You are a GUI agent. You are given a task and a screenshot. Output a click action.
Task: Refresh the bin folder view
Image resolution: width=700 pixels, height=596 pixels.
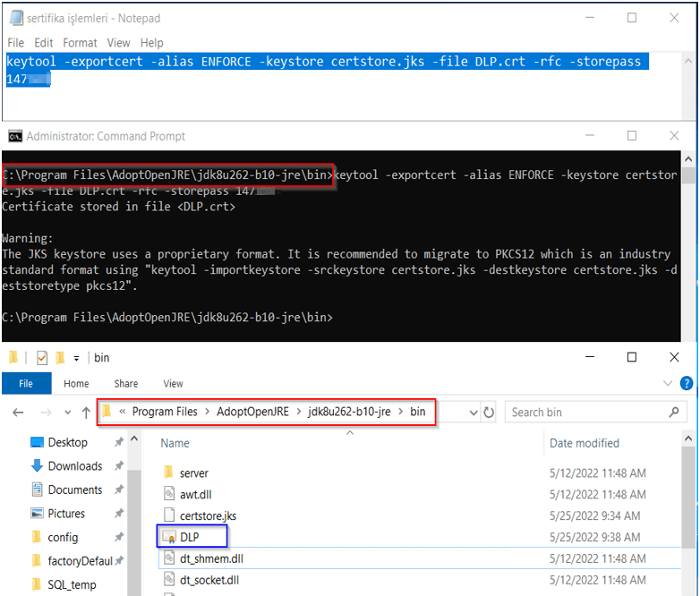(x=489, y=413)
